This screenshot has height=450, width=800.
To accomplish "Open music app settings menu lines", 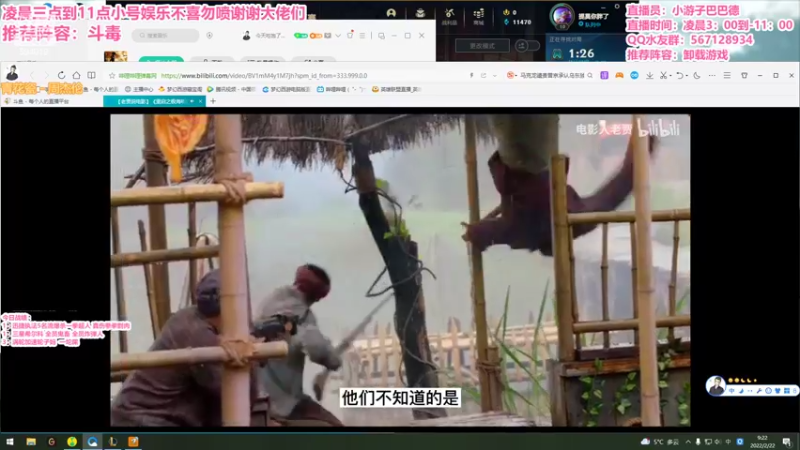I will point(362,36).
